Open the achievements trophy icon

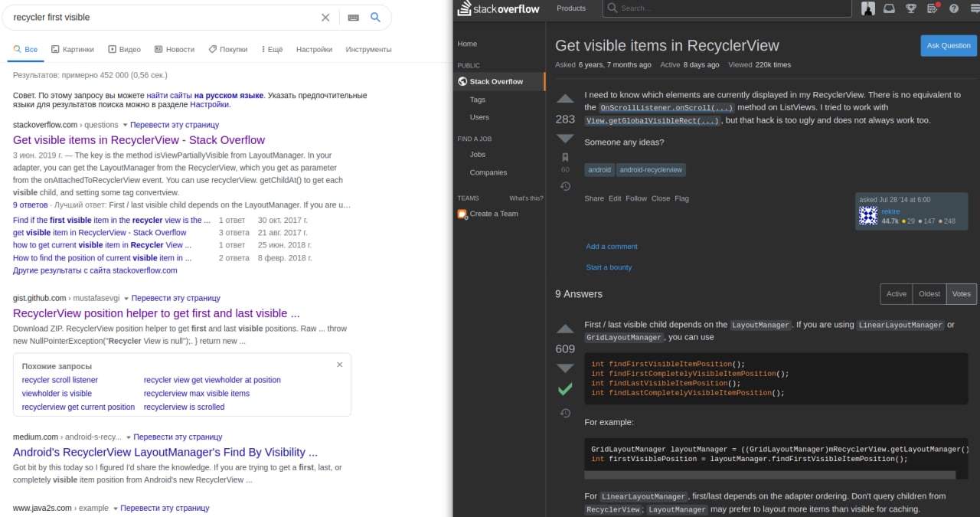(x=911, y=8)
